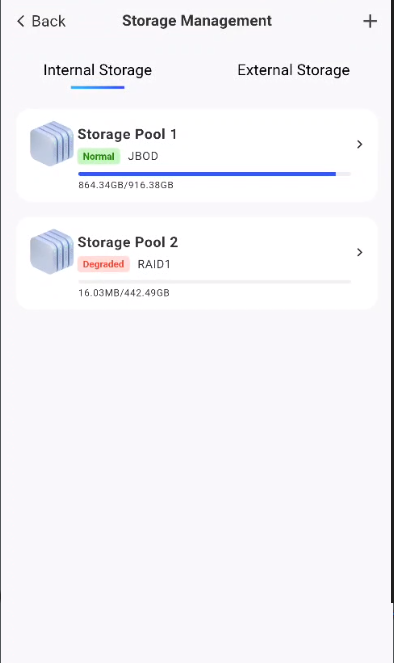Image resolution: width=394 pixels, height=663 pixels.
Task: Select the Storage Pool 2 title
Action: 128,242
